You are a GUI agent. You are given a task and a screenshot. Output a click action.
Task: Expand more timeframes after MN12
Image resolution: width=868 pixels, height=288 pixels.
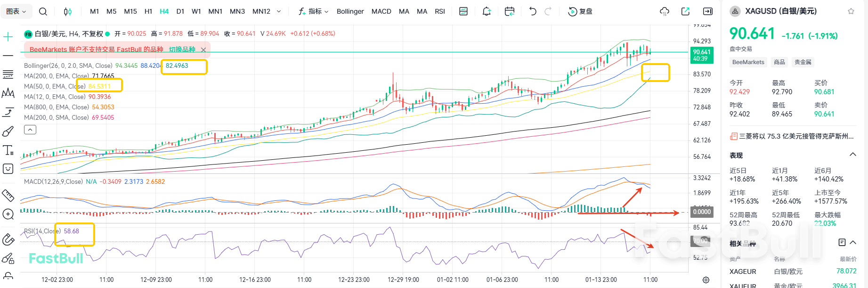pos(279,11)
